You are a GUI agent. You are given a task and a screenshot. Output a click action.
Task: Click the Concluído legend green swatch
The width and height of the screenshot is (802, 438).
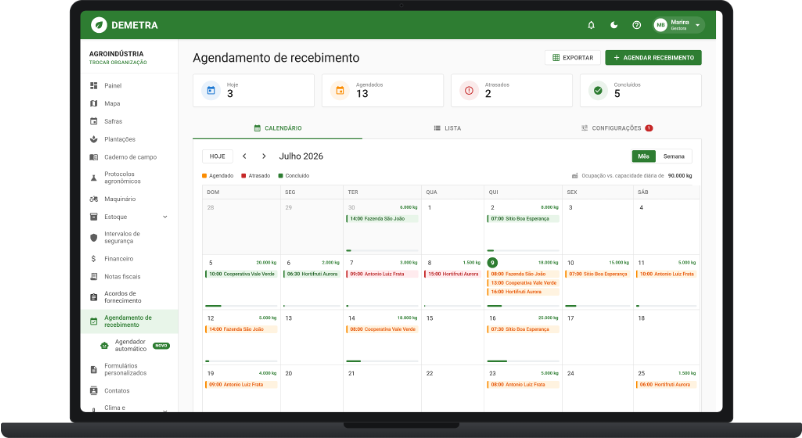pyautogui.click(x=281, y=176)
